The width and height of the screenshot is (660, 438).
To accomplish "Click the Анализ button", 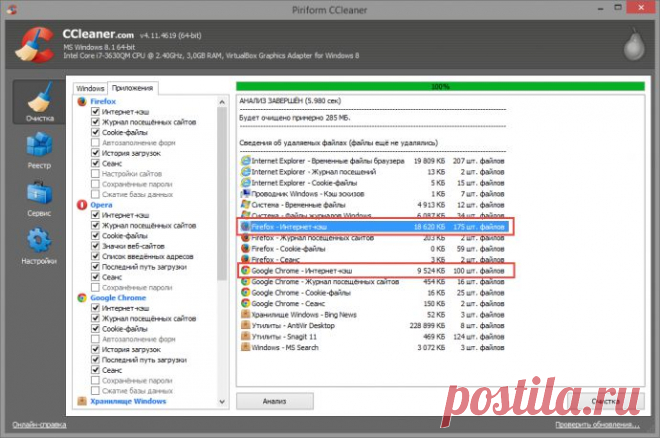I will 275,401.
